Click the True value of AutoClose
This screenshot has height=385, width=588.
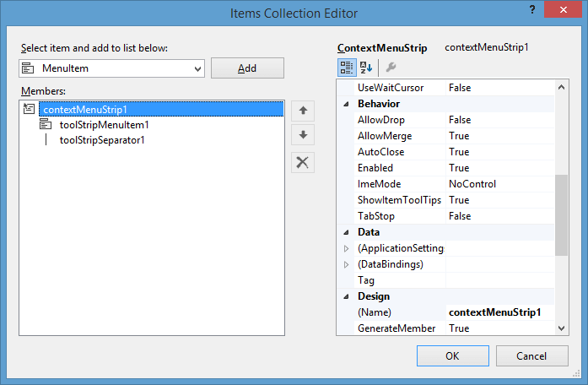pyautogui.click(x=459, y=152)
